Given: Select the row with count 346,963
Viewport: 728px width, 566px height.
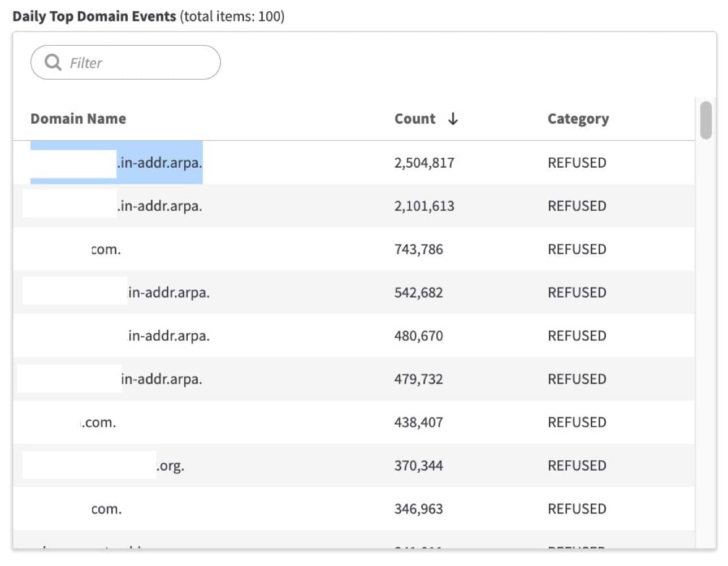Looking at the screenshot, I should [418, 509].
